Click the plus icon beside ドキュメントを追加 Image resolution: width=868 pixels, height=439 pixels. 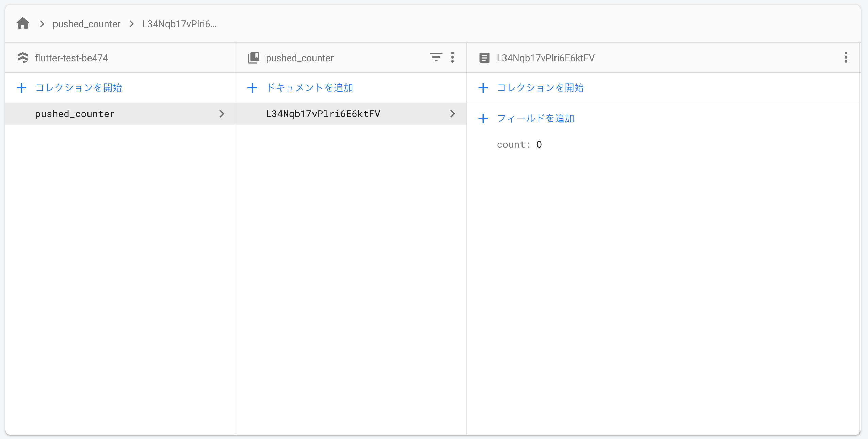pyautogui.click(x=252, y=88)
